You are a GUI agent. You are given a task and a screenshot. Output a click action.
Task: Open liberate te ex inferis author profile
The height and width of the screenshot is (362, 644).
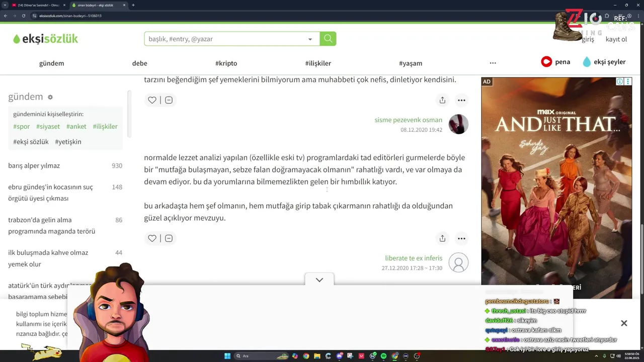coord(414,258)
